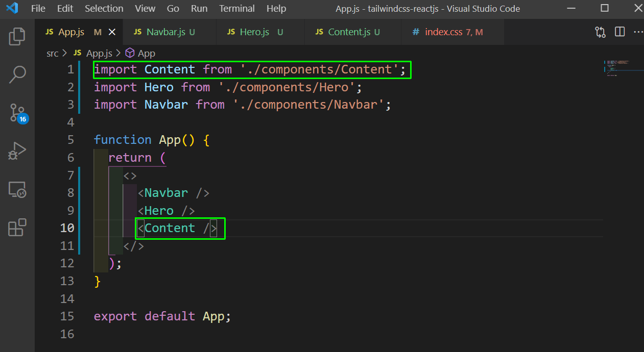Click the Content JSX tag on line 10
This screenshot has width=644, height=352.
point(177,228)
